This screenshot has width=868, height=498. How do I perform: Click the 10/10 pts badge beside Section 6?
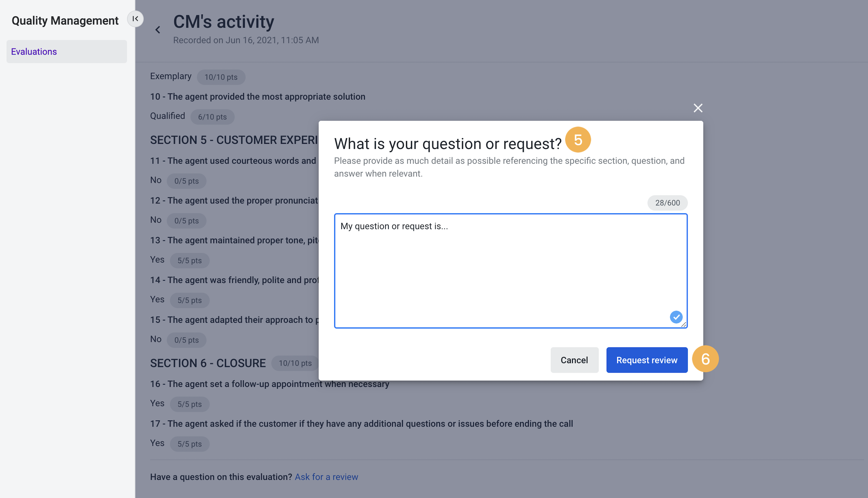[x=295, y=363]
